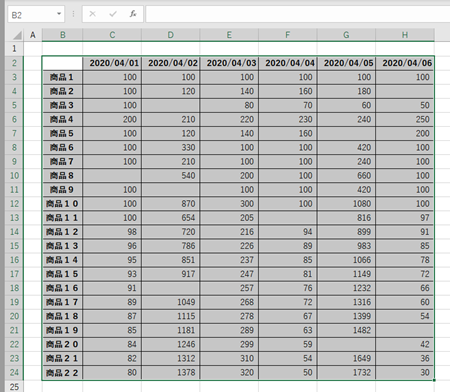Viewport: 450px width, 392px height.
Task: Click the Select All corner triangle
Action: click(17, 35)
